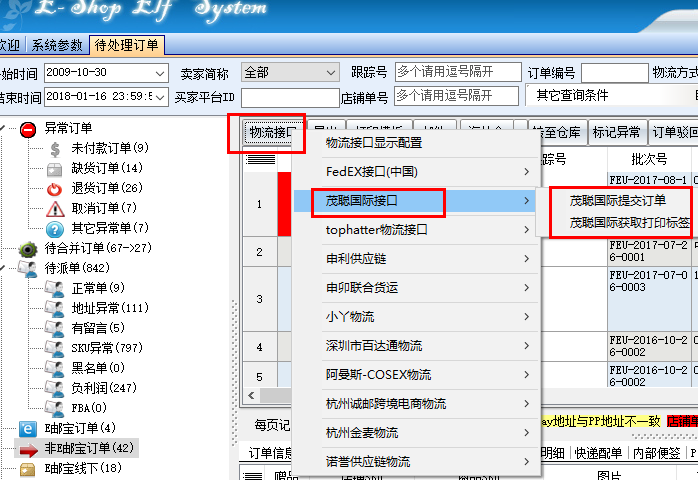Click the gear icon beside 待合并订单

(28, 249)
